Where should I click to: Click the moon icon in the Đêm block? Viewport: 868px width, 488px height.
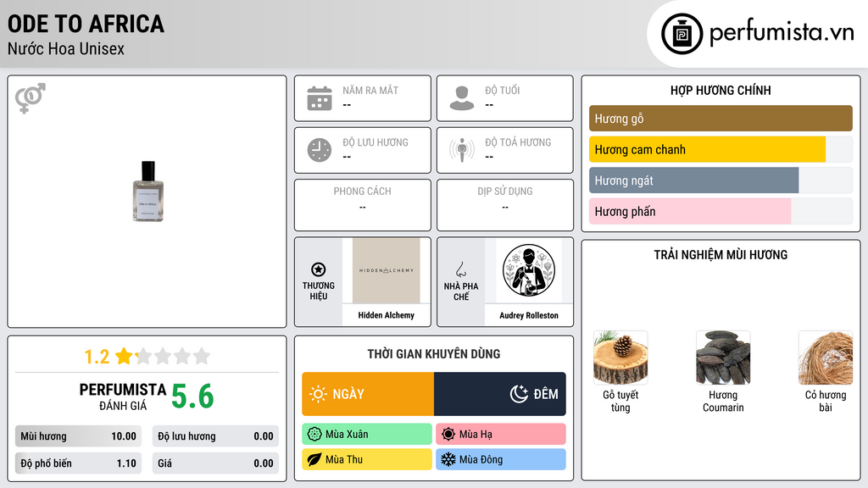pyautogui.click(x=519, y=394)
